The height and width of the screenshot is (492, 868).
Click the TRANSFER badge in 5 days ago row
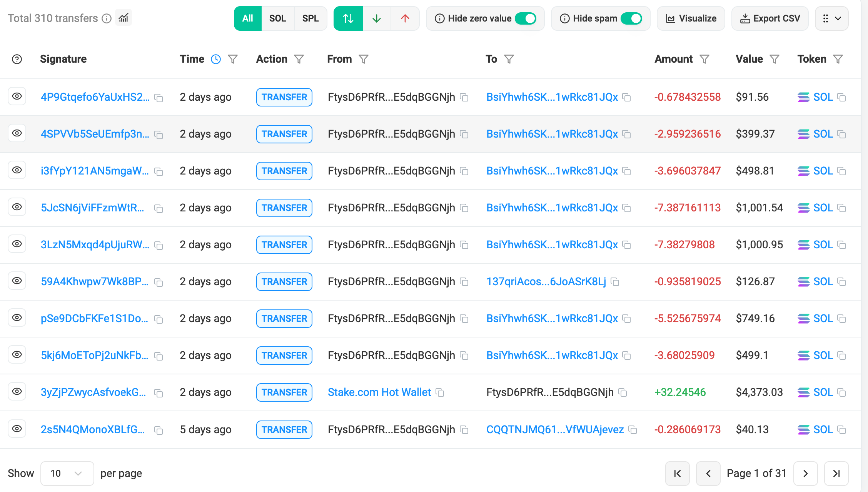284,429
